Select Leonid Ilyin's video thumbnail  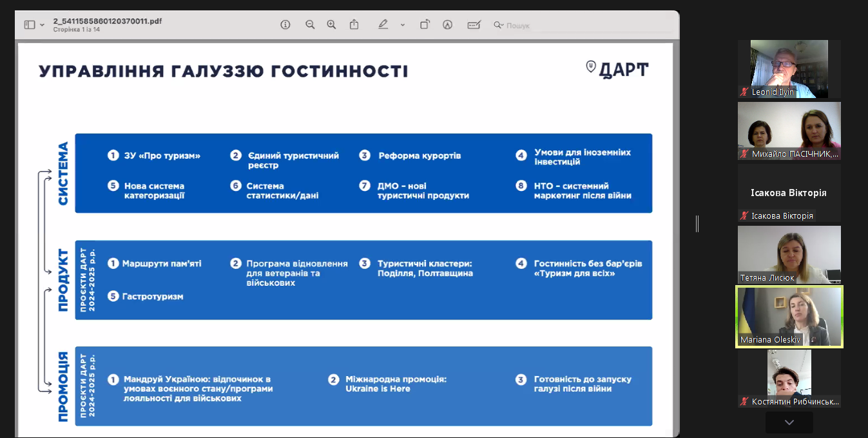pyautogui.click(x=789, y=68)
